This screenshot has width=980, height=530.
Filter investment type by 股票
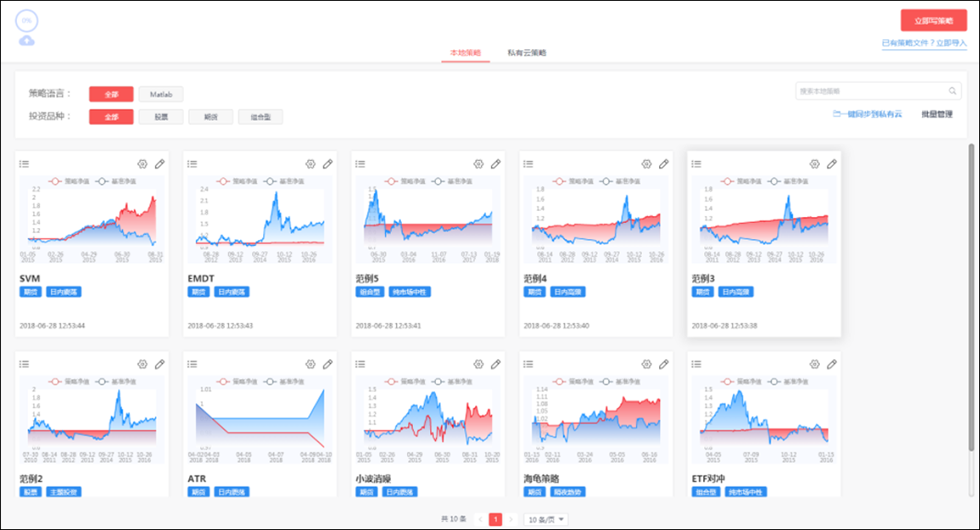160,117
